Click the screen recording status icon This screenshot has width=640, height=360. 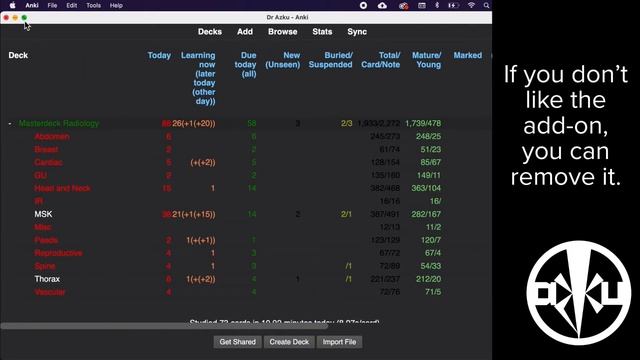click(x=363, y=5)
